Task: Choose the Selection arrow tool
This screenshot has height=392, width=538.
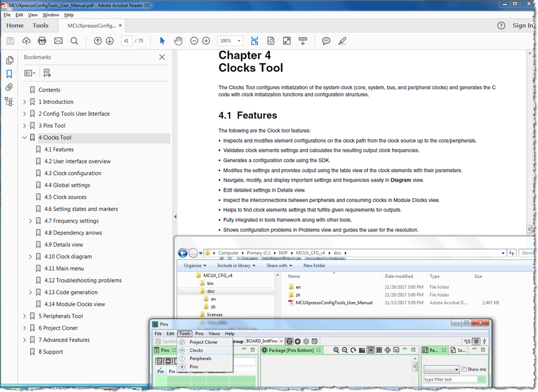Action: pos(162,41)
